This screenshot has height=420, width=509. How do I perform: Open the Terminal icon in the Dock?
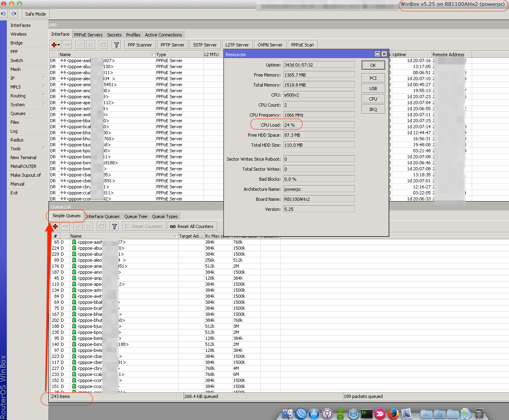pyautogui.click(x=366, y=414)
